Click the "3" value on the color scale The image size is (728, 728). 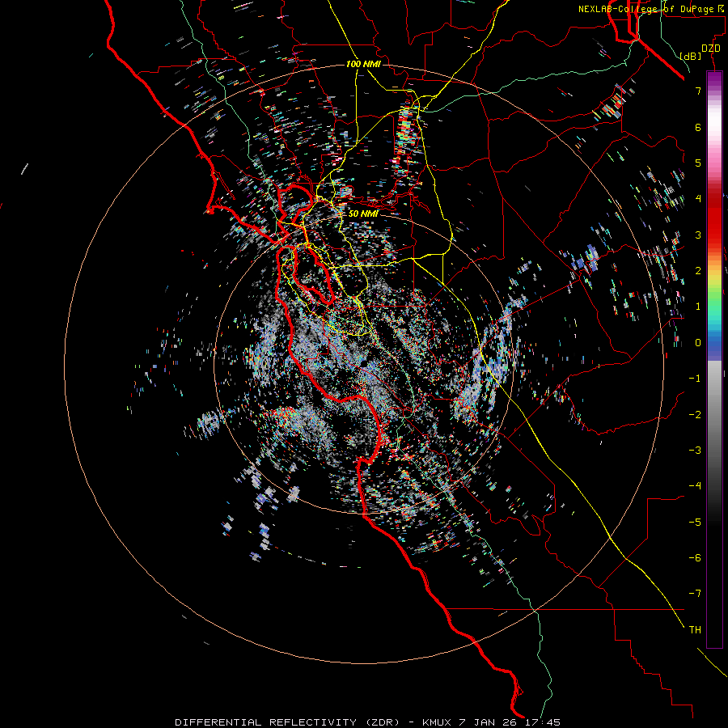(698, 235)
